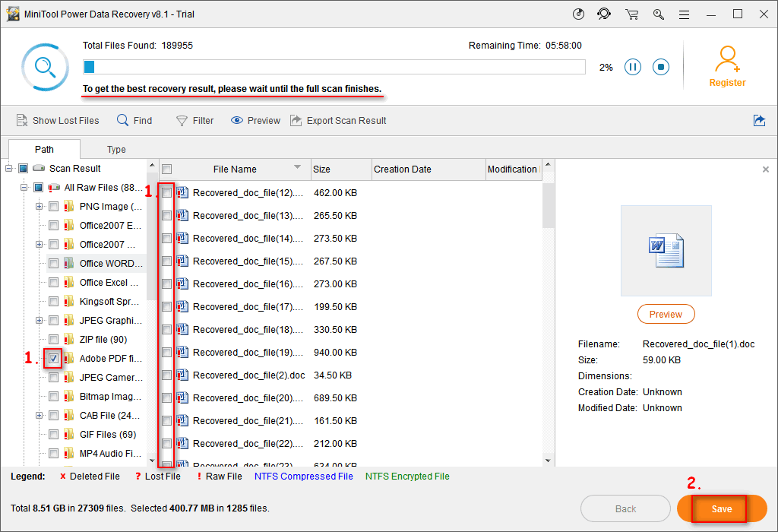Open the Filter funnel tool
This screenshot has height=532, width=778.
(x=182, y=121)
